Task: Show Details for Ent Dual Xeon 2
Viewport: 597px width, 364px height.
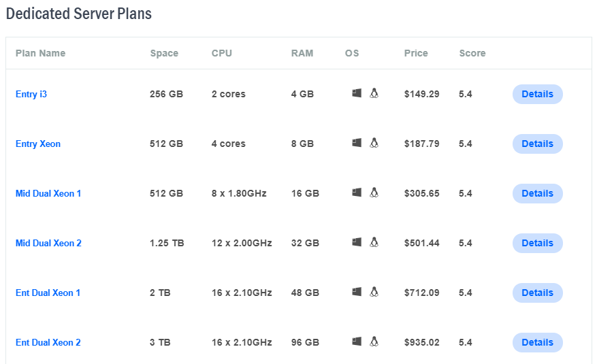Action: [537, 342]
